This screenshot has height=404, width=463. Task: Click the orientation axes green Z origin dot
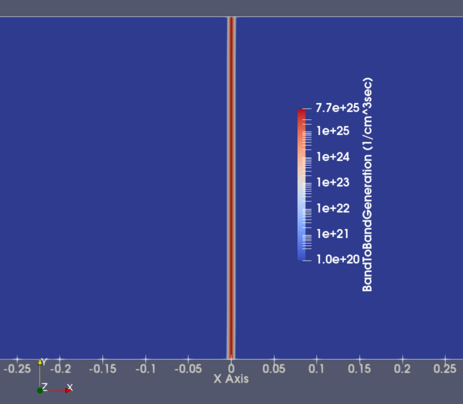coord(40,390)
